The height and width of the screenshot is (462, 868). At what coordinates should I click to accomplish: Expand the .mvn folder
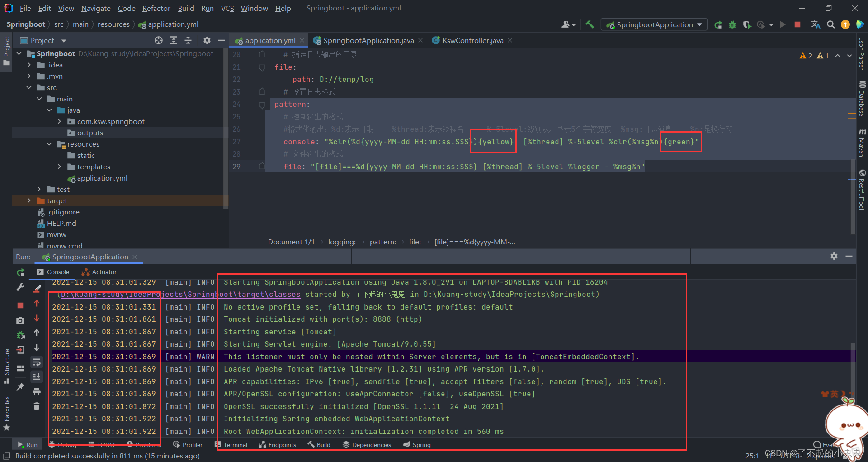point(29,76)
